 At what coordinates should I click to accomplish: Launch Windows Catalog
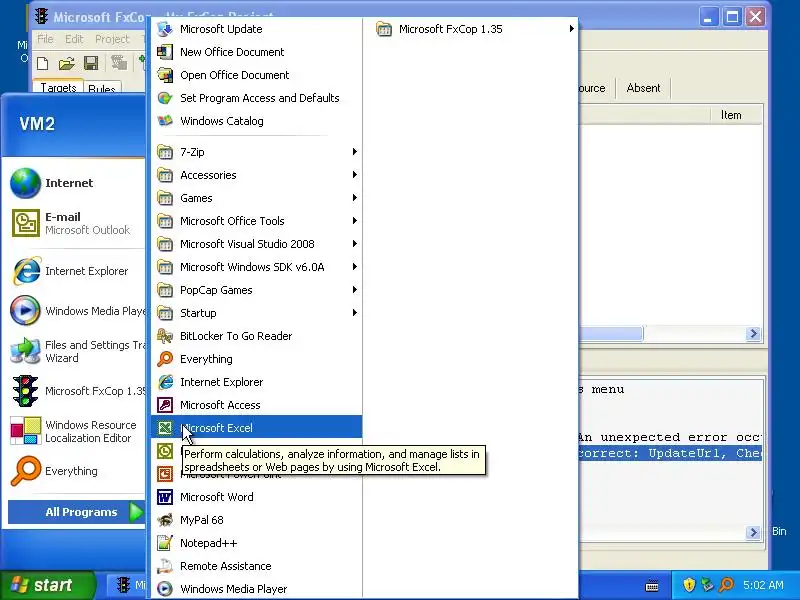click(x=256, y=121)
